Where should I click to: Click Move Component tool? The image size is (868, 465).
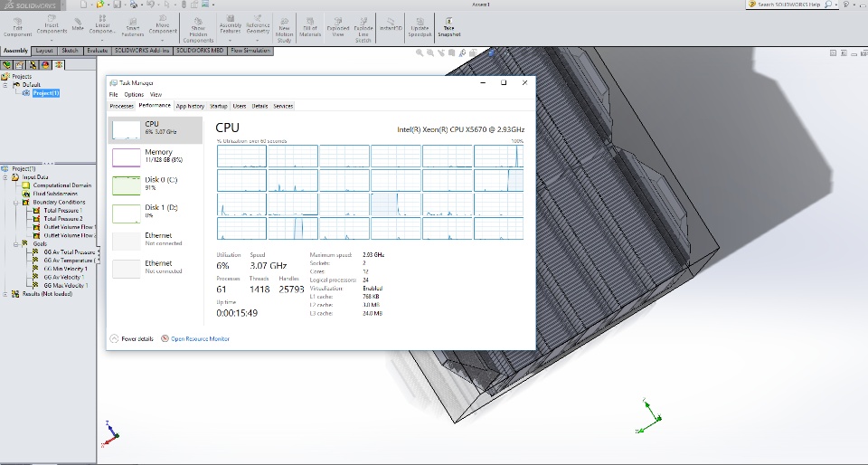point(163,25)
